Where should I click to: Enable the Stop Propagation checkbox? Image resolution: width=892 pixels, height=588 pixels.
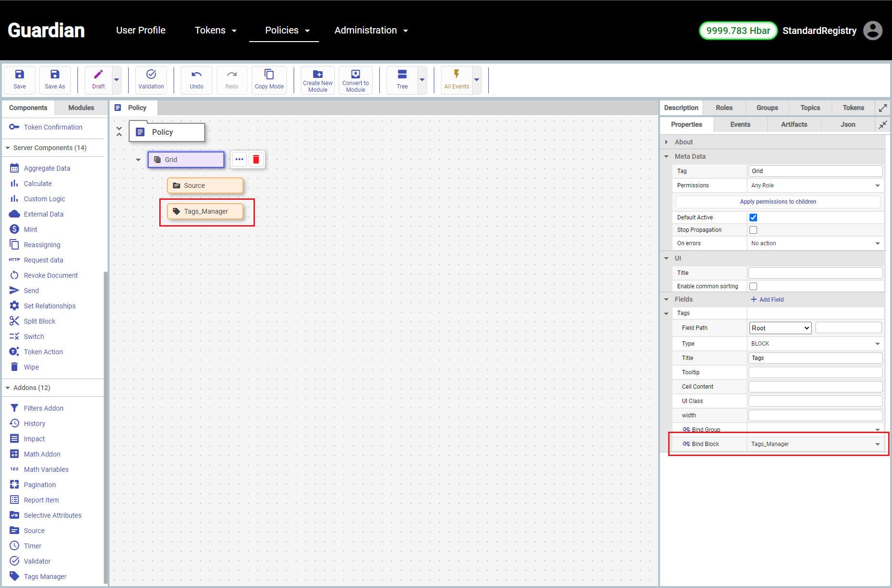pyautogui.click(x=753, y=230)
